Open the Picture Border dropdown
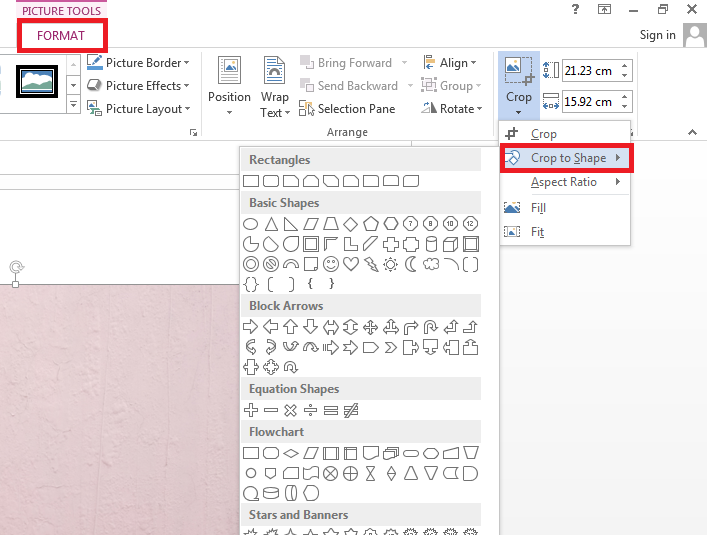The height and width of the screenshot is (535, 707). tap(138, 63)
